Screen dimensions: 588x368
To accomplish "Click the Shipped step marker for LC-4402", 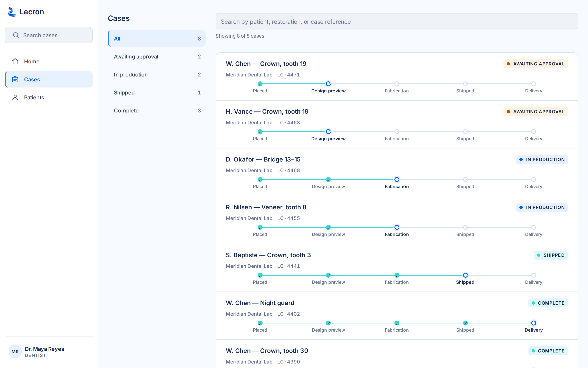I will coord(465,323).
